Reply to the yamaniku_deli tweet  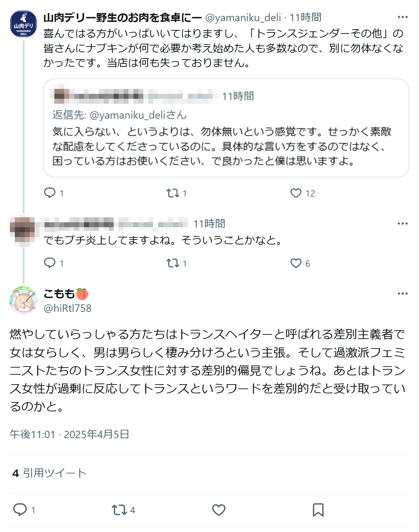coord(50,193)
